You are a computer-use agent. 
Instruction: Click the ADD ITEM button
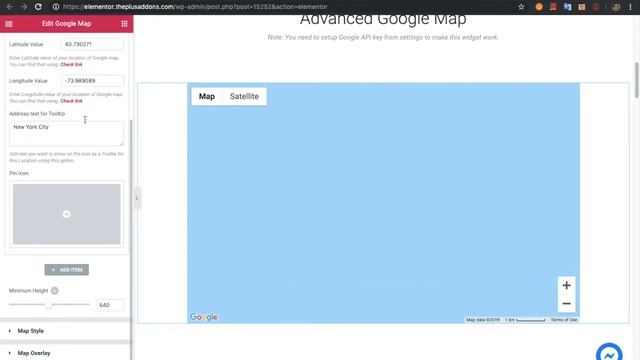tap(67, 270)
